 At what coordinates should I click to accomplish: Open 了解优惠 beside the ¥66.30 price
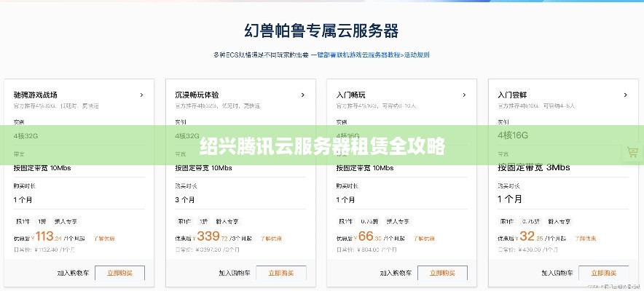click(x=423, y=238)
